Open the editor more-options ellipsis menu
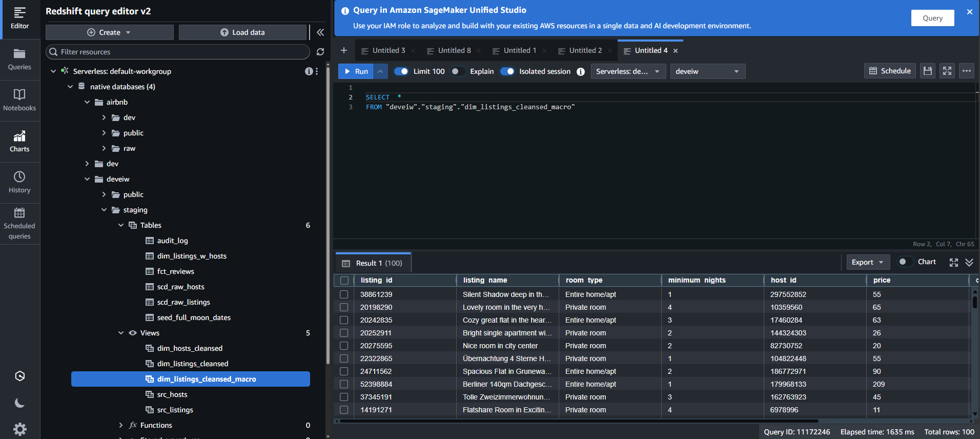This screenshot has height=439, width=980. (967, 71)
